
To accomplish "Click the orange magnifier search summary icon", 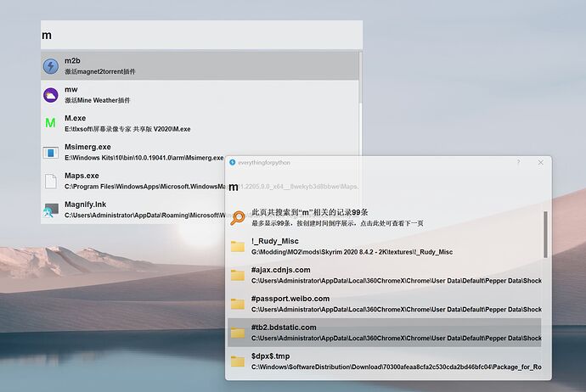I will (x=238, y=218).
